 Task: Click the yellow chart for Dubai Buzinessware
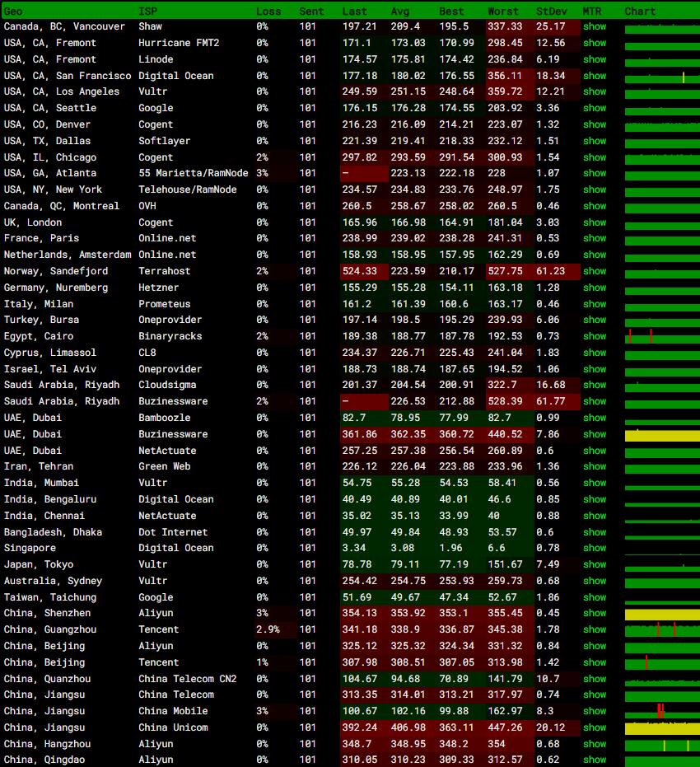click(x=662, y=435)
